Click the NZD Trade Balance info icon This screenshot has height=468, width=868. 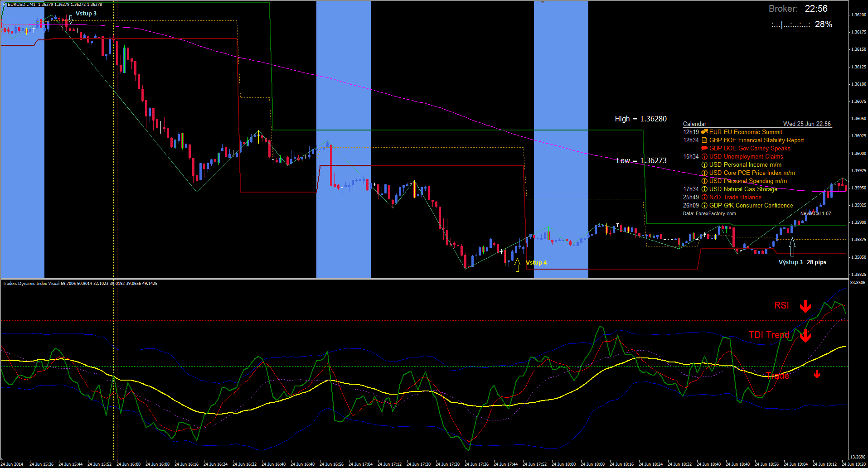(x=704, y=198)
